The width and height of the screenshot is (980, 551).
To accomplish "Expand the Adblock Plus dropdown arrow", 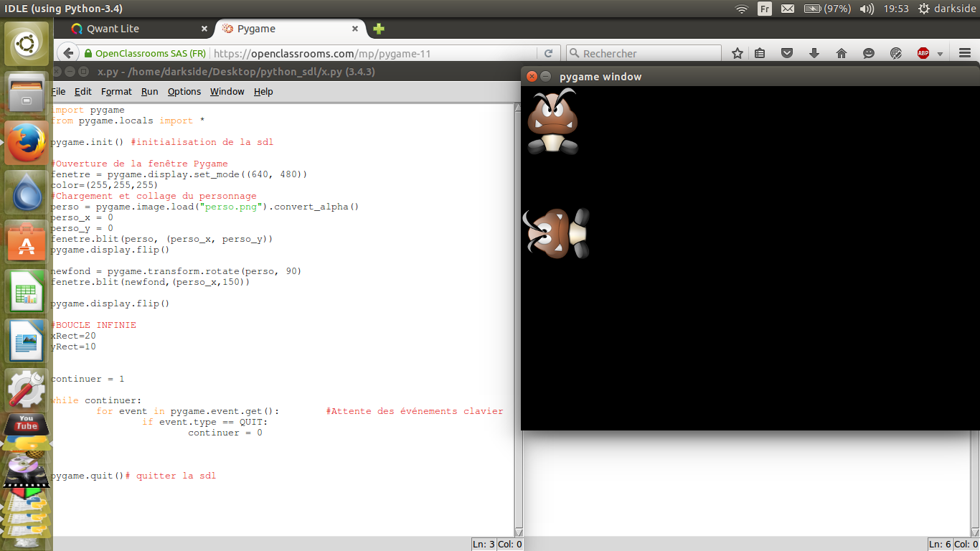I will point(940,53).
